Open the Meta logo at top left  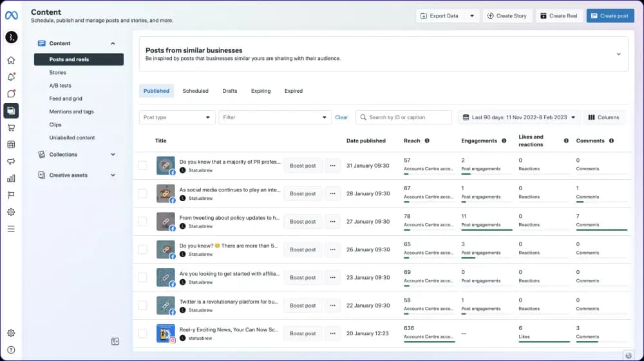(x=11, y=15)
